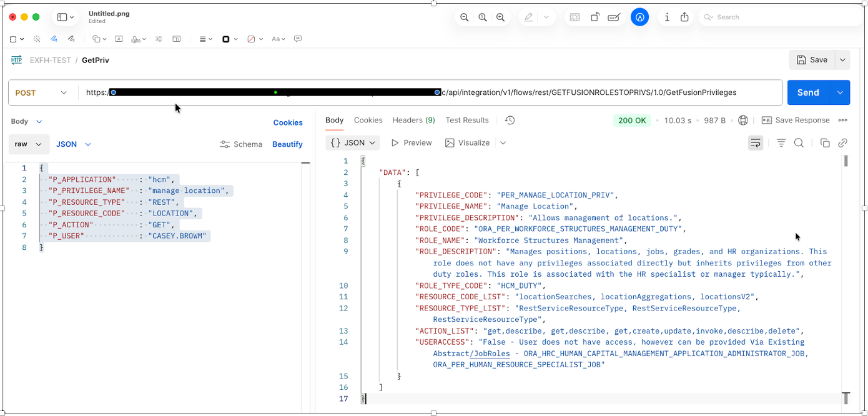Select the Sketch drawing tool

click(x=54, y=39)
